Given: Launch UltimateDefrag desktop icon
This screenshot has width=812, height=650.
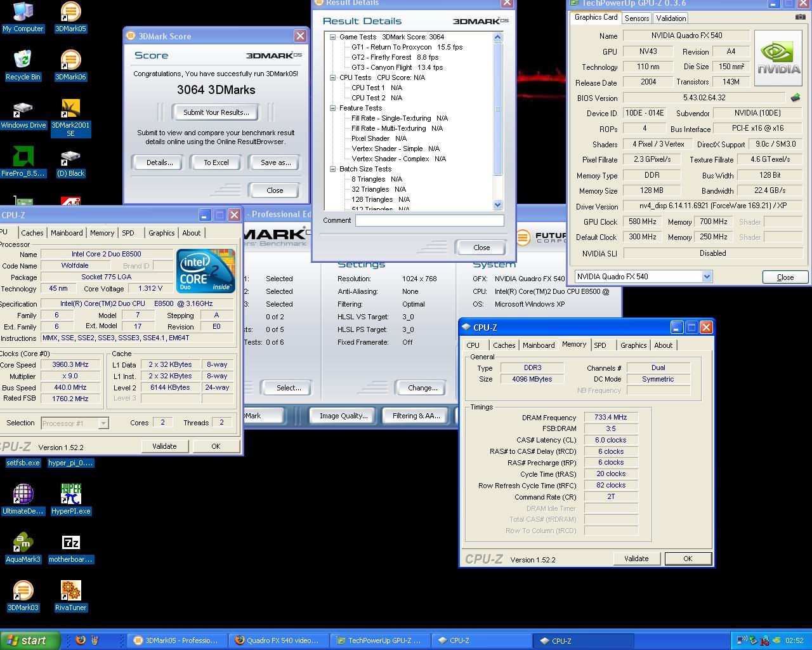Looking at the screenshot, I should [23, 500].
